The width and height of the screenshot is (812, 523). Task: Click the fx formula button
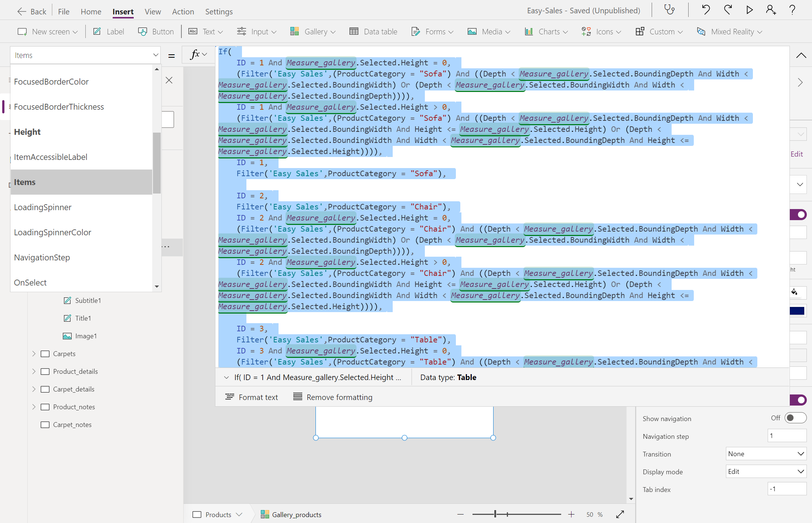[198, 55]
